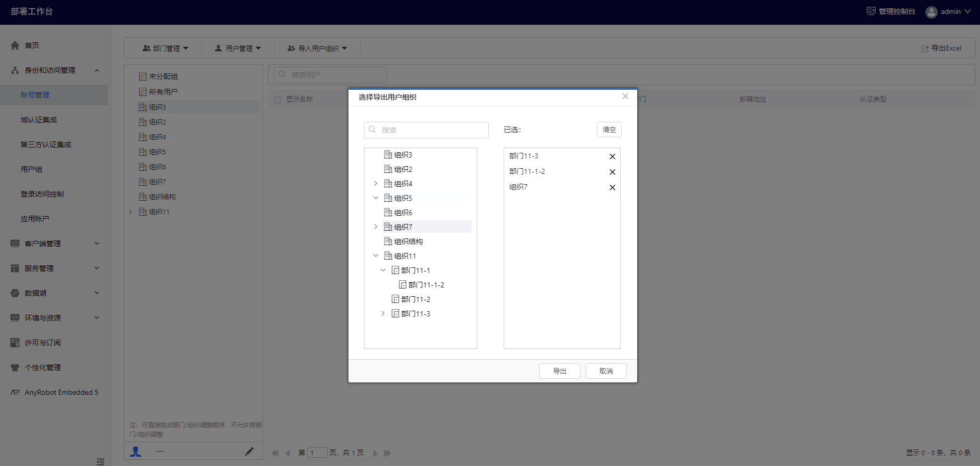The height and width of the screenshot is (466, 980).
Task: Remove 组织7 from selected list
Action: coord(612,187)
